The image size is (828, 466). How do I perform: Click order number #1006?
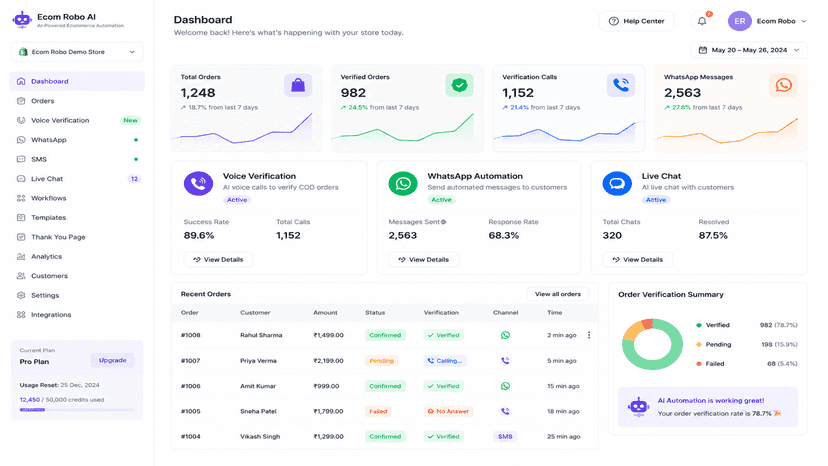click(x=191, y=386)
